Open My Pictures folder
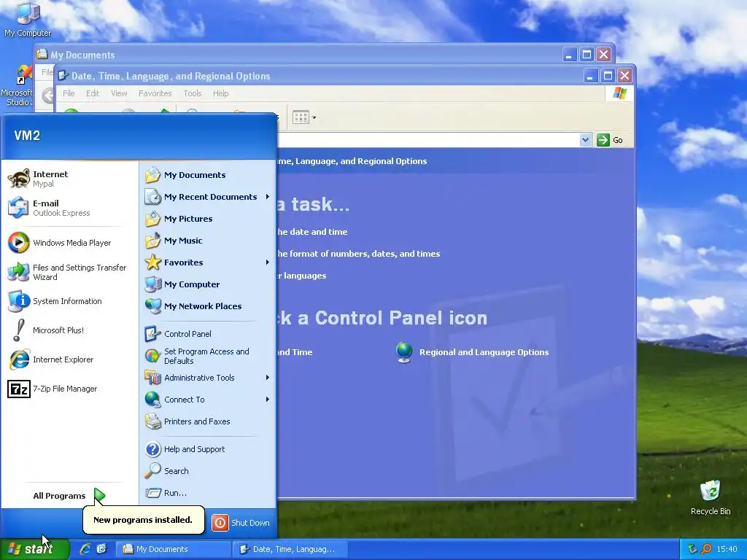 208,219
